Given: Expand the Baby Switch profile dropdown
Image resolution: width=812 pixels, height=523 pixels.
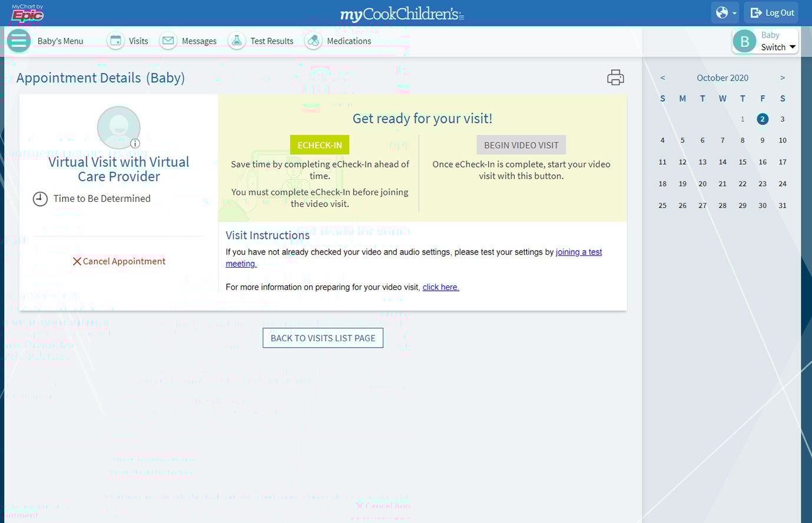Looking at the screenshot, I should (765, 41).
